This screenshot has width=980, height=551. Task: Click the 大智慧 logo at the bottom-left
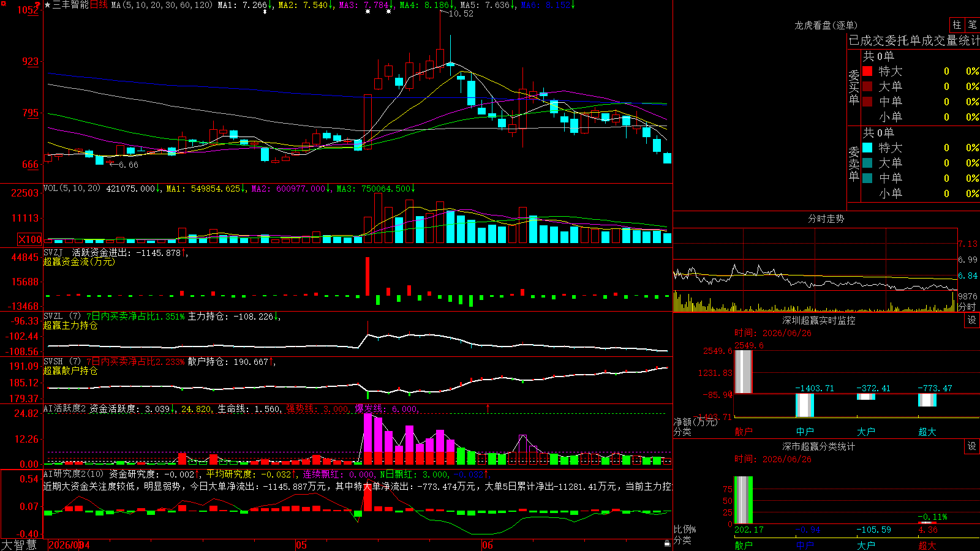[19, 545]
